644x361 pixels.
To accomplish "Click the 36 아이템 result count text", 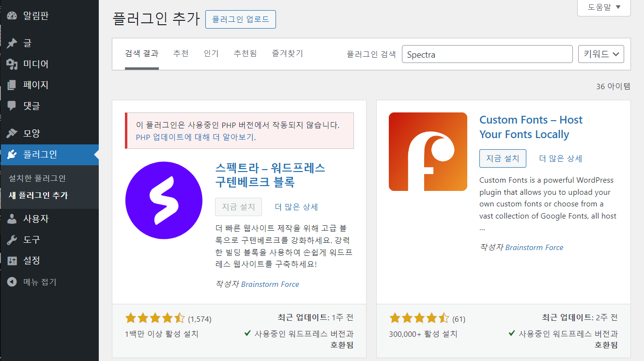I will click(613, 87).
